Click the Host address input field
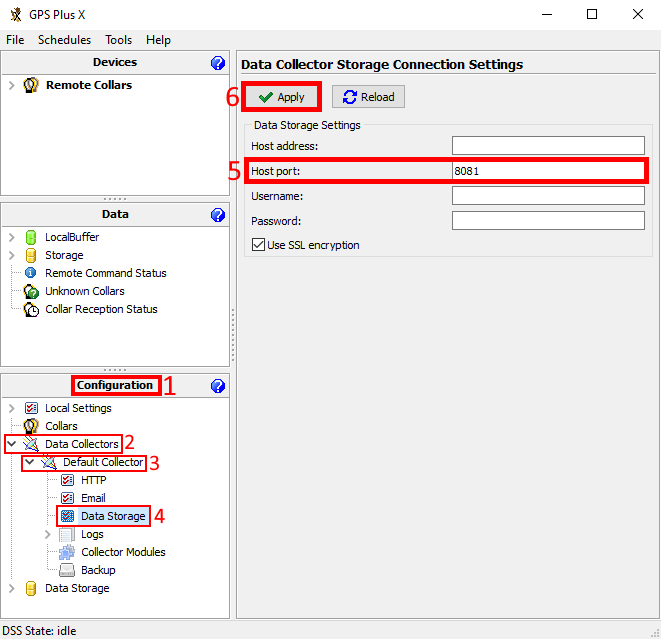The width and height of the screenshot is (661, 639). [x=548, y=145]
